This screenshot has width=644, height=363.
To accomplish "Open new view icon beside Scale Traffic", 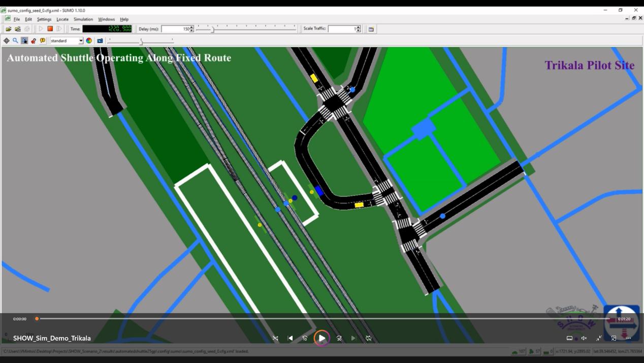I will tap(371, 29).
